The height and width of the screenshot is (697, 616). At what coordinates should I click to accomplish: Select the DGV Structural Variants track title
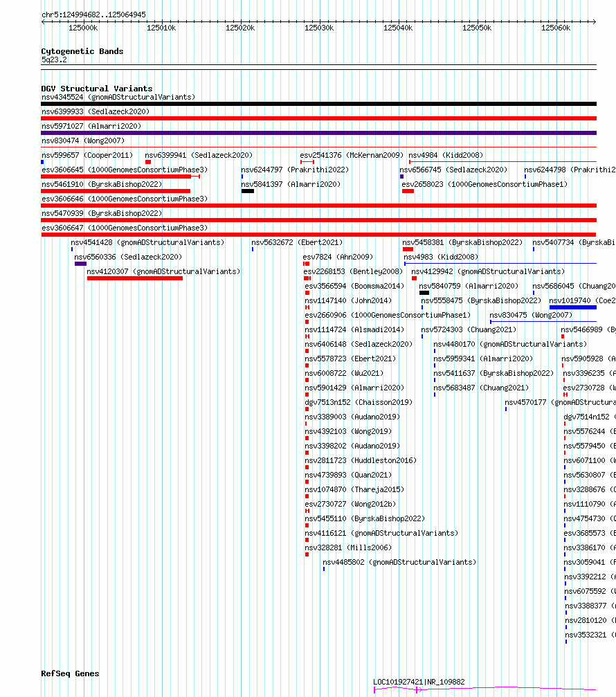pos(96,89)
